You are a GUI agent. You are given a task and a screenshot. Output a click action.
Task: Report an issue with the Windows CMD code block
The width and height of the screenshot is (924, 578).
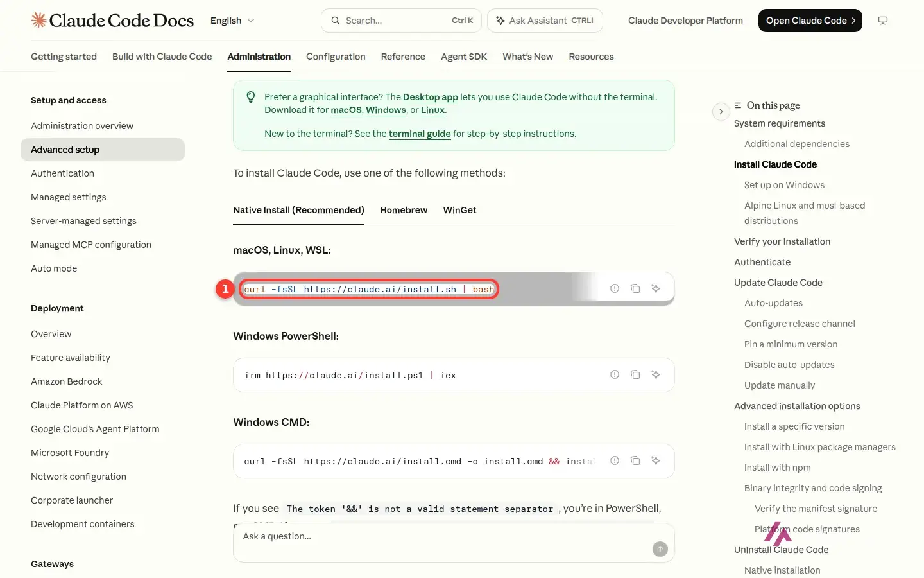pos(615,460)
